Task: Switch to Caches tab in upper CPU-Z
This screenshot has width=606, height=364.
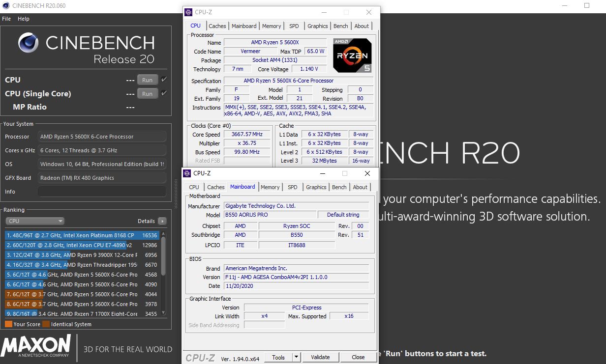Action: click(217, 26)
